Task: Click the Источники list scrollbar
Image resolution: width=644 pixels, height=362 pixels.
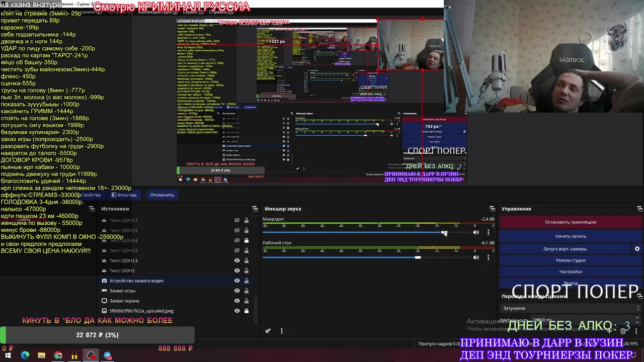Action: pos(255,309)
